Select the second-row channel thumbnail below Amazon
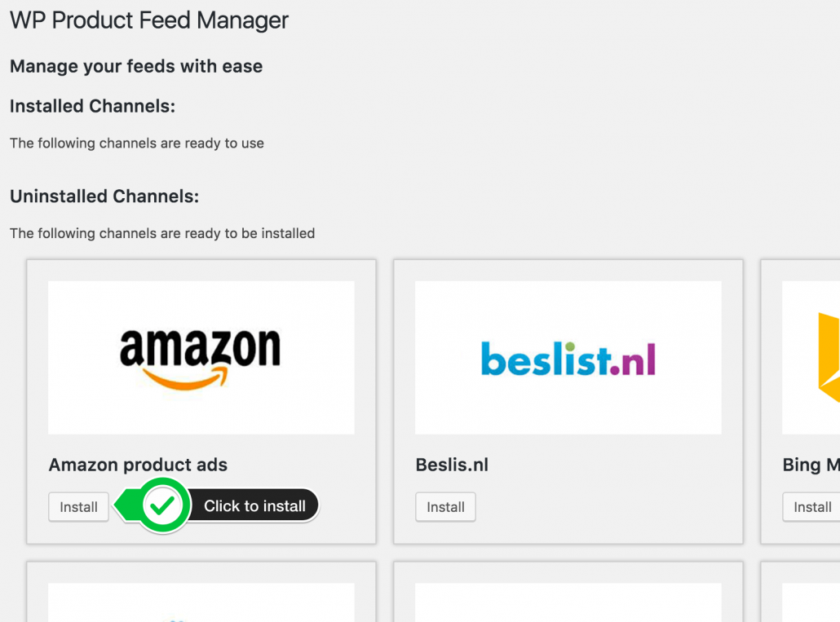This screenshot has width=840, height=622. [201, 602]
